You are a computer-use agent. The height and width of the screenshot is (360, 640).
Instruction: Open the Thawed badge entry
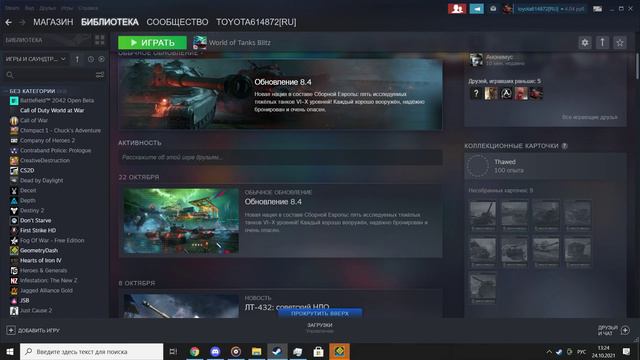(x=545, y=166)
